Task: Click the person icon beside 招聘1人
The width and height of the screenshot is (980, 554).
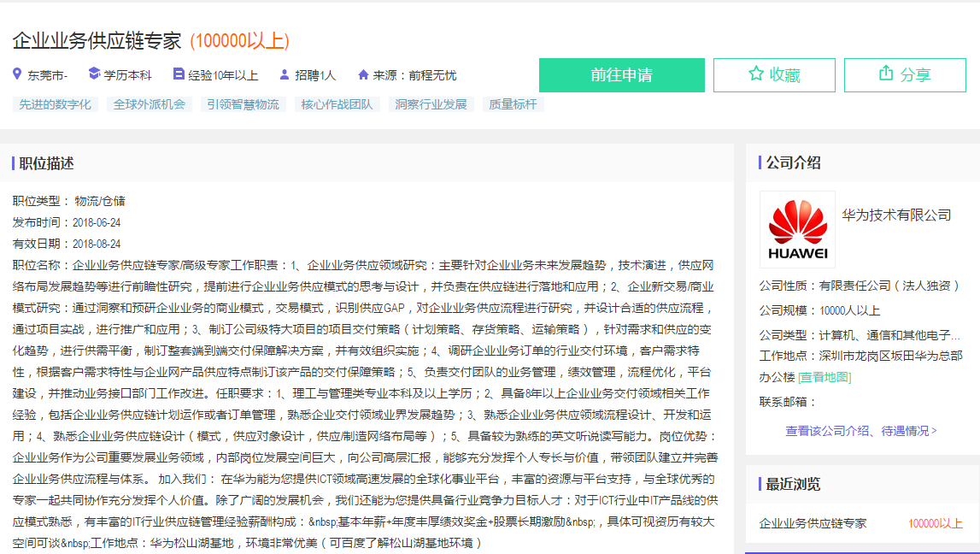Action: coord(285,74)
